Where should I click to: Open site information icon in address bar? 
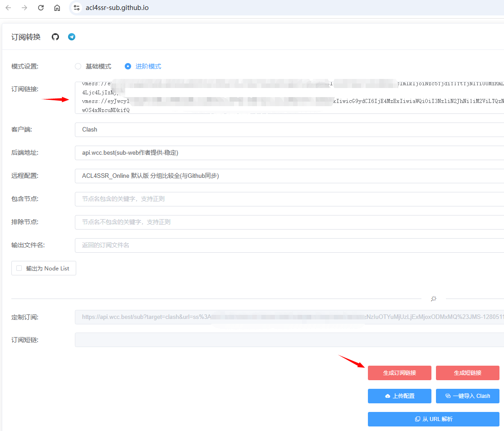(77, 8)
